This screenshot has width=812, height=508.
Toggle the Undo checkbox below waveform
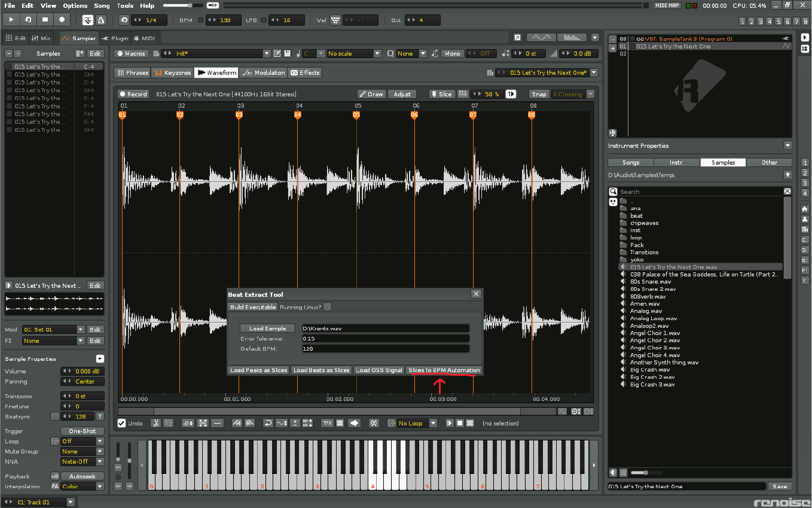coord(122,423)
